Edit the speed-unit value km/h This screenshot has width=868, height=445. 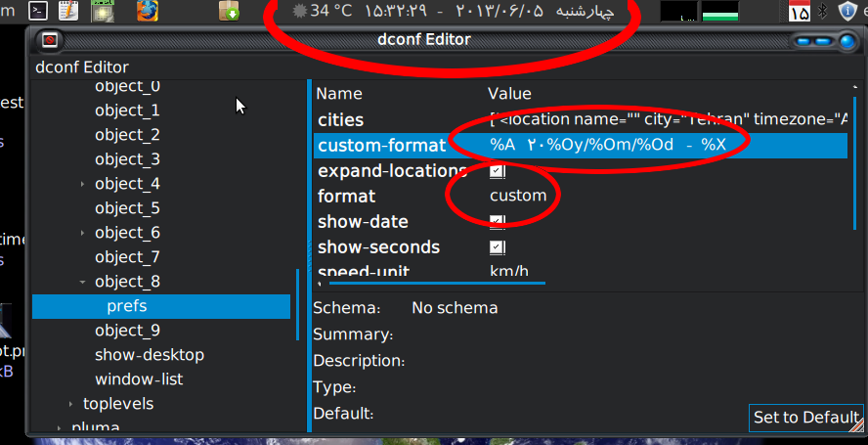click(508, 271)
